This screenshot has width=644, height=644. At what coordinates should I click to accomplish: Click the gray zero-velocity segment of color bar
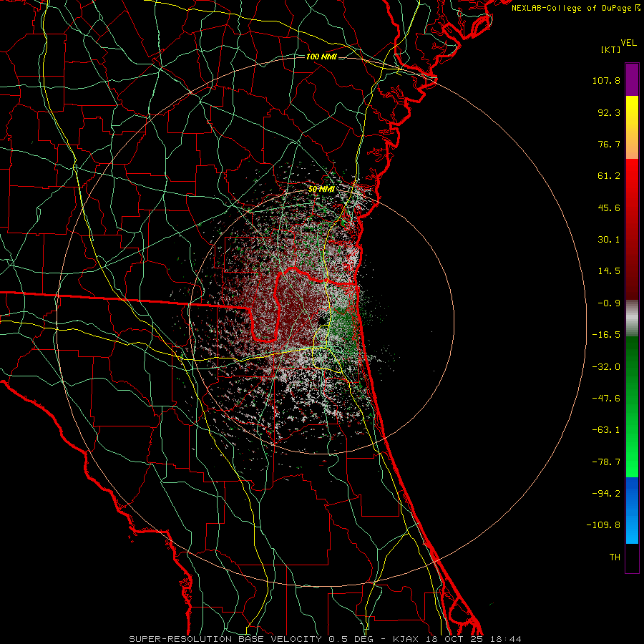tap(632, 318)
